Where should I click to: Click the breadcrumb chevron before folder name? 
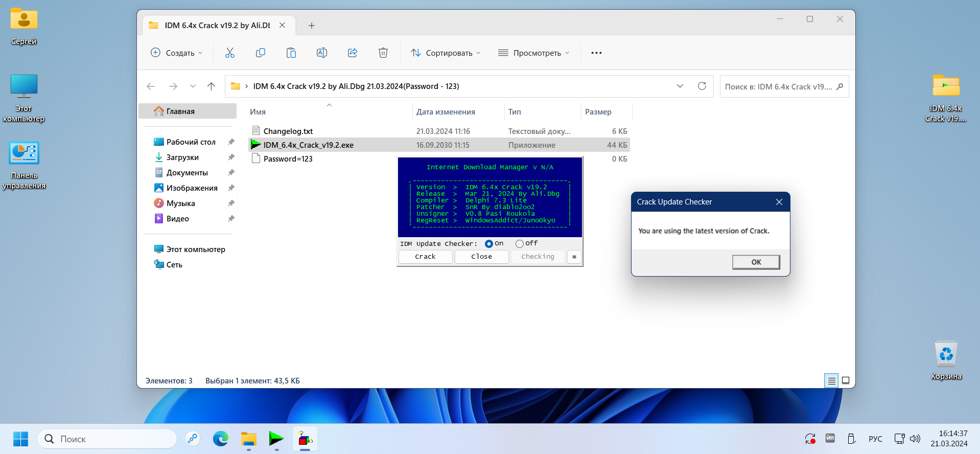pyautogui.click(x=247, y=86)
